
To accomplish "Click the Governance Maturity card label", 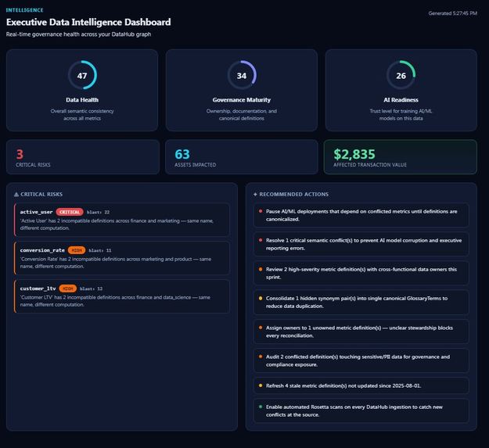I will coord(242,100).
